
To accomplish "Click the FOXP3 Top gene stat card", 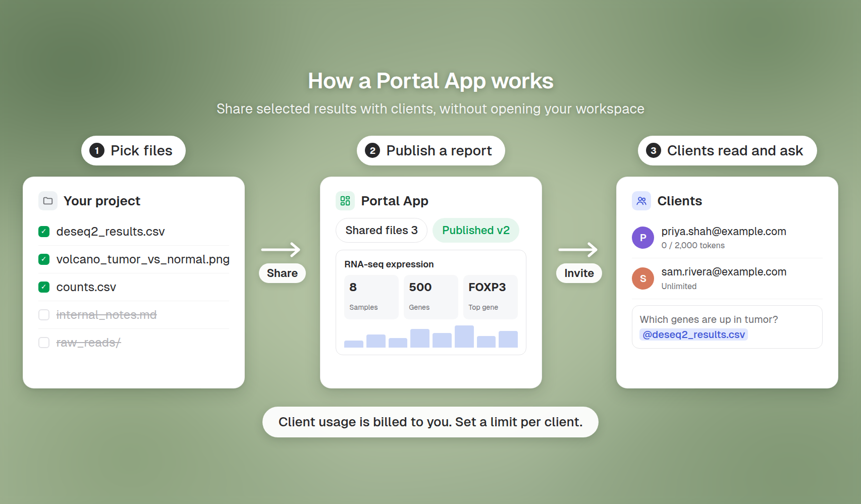I will (491, 297).
